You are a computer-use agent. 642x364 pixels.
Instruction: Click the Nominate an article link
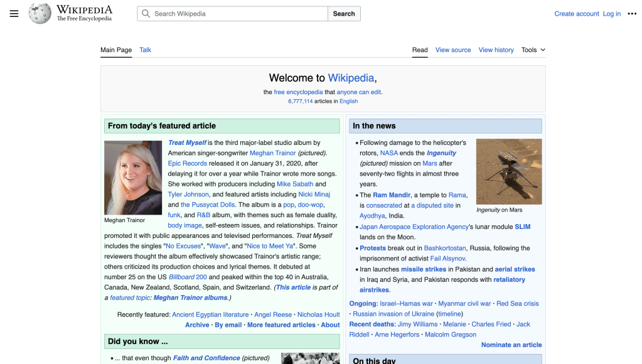[511, 345]
